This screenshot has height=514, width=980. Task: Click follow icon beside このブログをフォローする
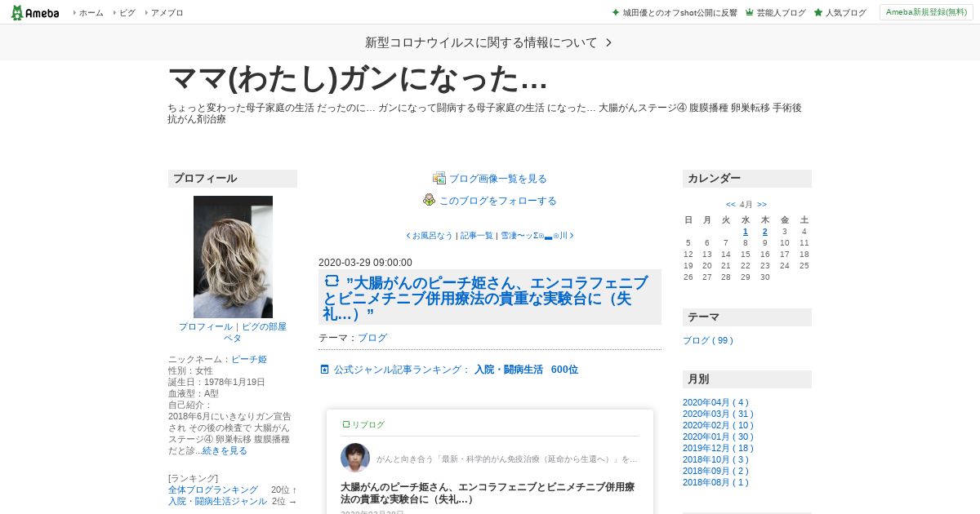point(430,200)
